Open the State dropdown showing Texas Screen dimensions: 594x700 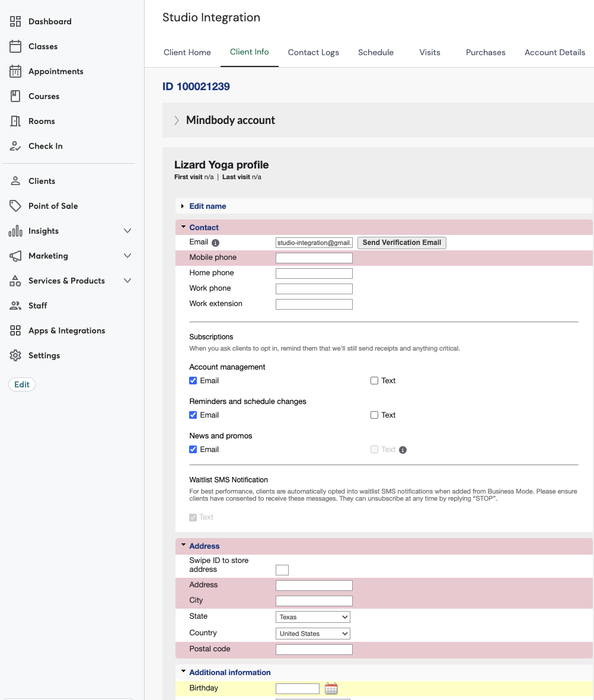[x=312, y=616]
